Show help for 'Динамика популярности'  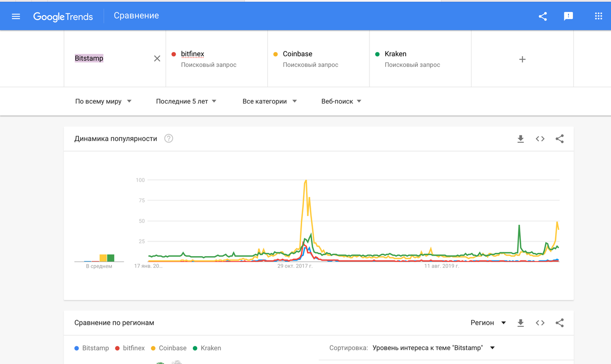(169, 138)
